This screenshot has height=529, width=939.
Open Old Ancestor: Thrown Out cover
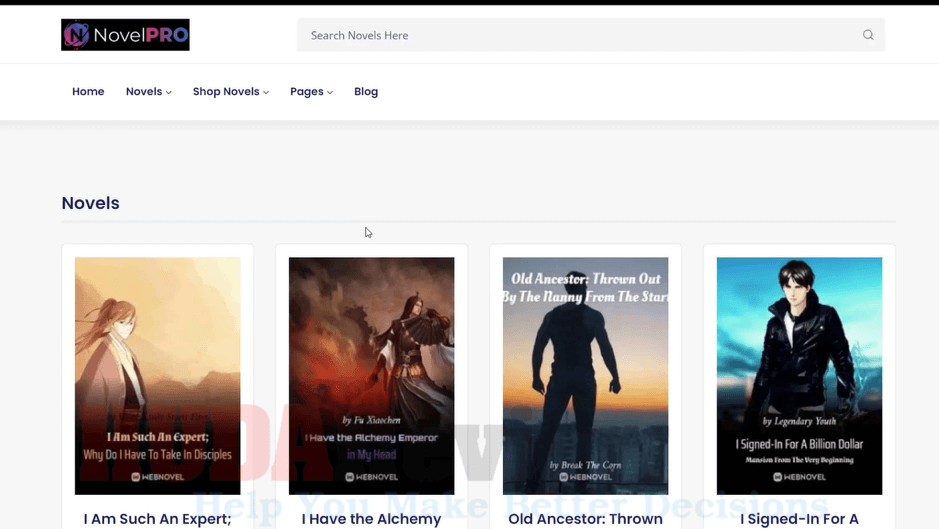click(x=585, y=376)
